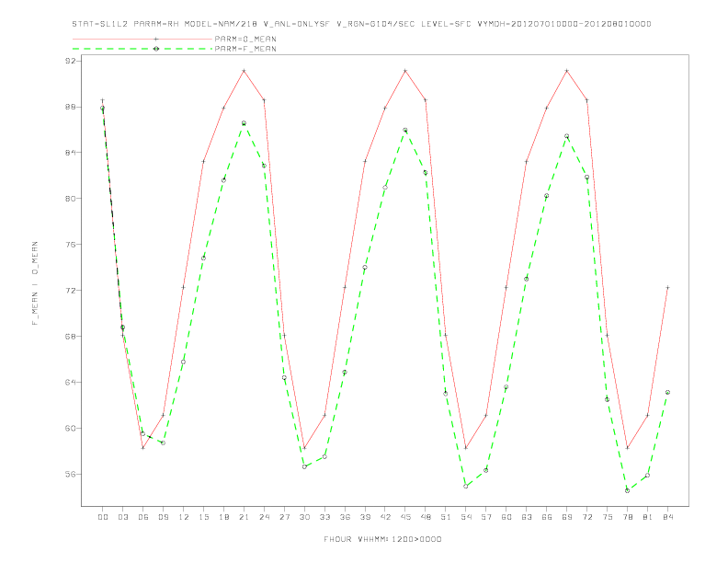Click the 48 forecast hour x-axis label

pos(426,517)
